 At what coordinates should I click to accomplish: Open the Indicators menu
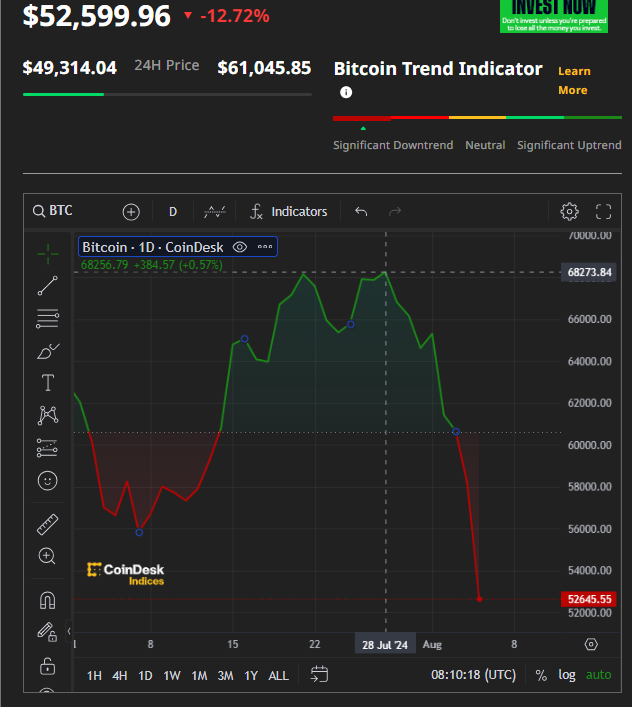click(x=288, y=211)
